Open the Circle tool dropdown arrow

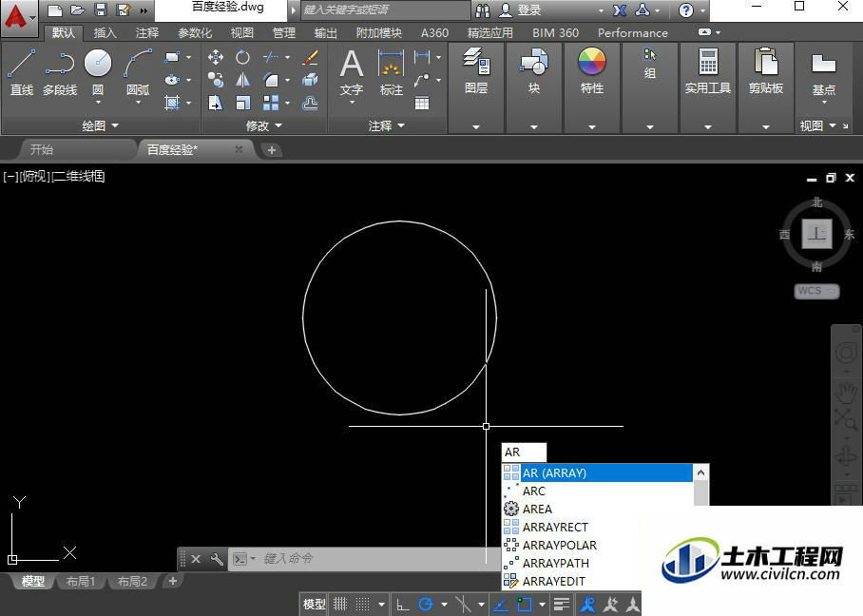pos(98,103)
